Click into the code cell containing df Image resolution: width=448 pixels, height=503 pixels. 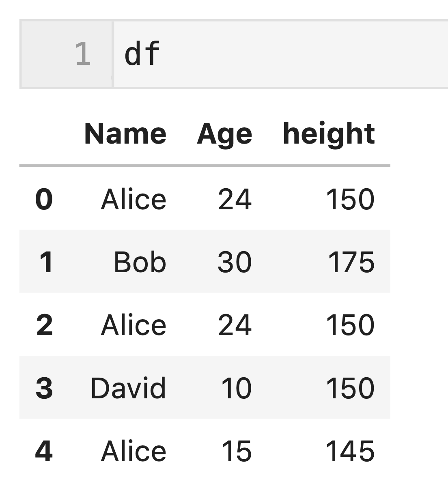(280, 54)
